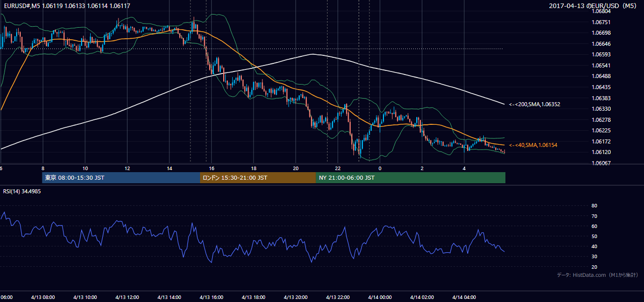The image size is (644, 302).
Task: Click the 4/13 18:00 time axis label
Action: point(253,297)
